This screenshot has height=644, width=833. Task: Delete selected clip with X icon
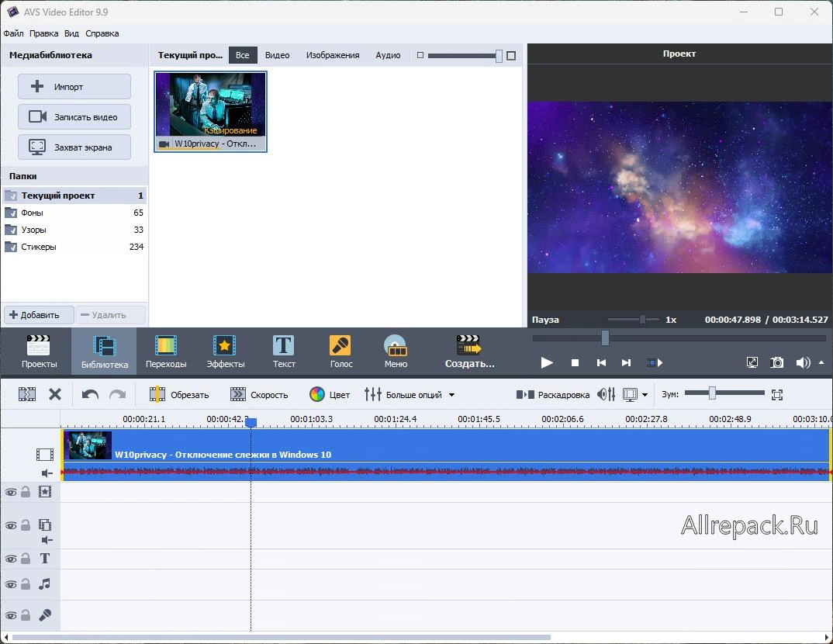point(55,394)
